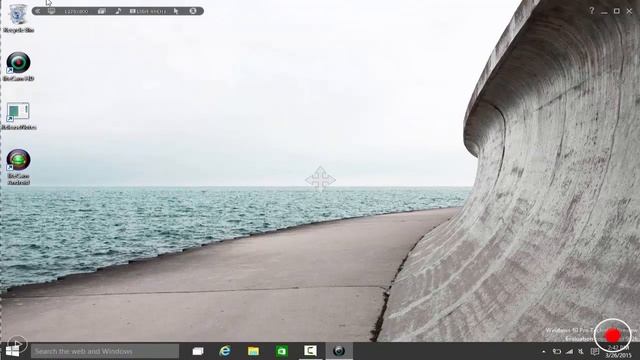Image resolution: width=640 pixels, height=360 pixels.
Task: Click the play button above the Start button
Action: coord(17,343)
